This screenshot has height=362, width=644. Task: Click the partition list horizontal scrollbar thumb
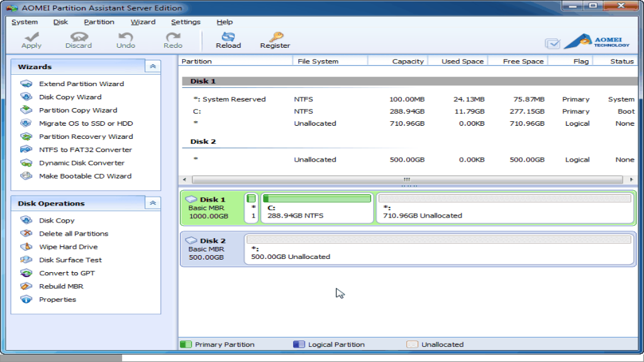(x=407, y=179)
